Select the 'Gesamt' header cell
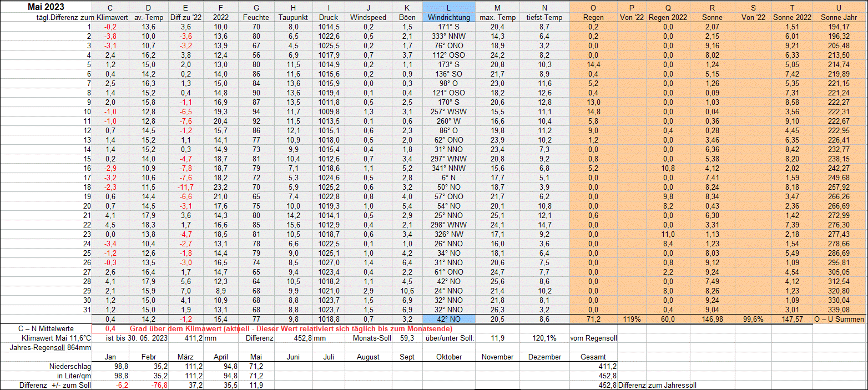Image resolution: width=868 pixels, height=390 pixels. point(593,357)
